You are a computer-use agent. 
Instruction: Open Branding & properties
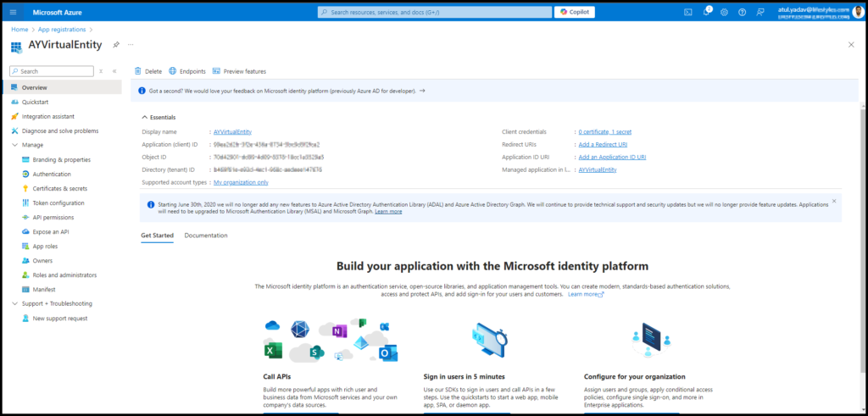pos(61,159)
